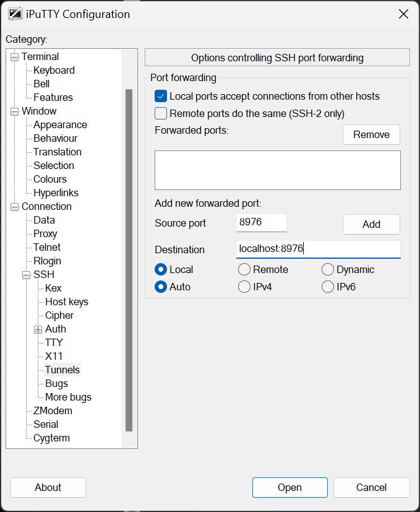420x512 pixels.
Task: Select X11 in category tree
Action: click(x=54, y=356)
